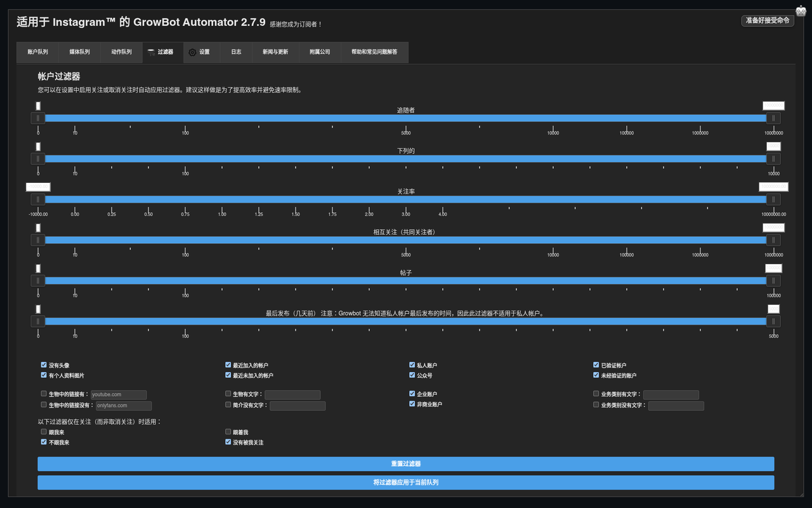Screen dimensions: 812x508
Task: Go to the 动作队列 tab
Action: tap(121, 52)
